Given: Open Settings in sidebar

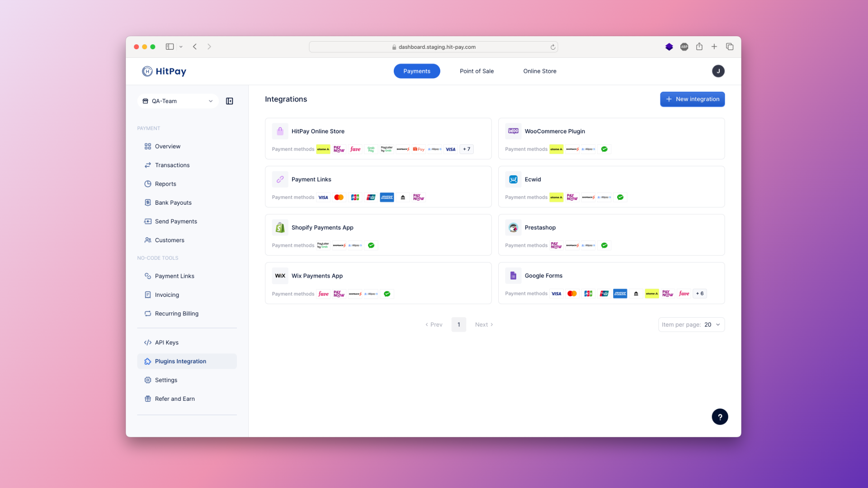Looking at the screenshot, I should [187, 380].
